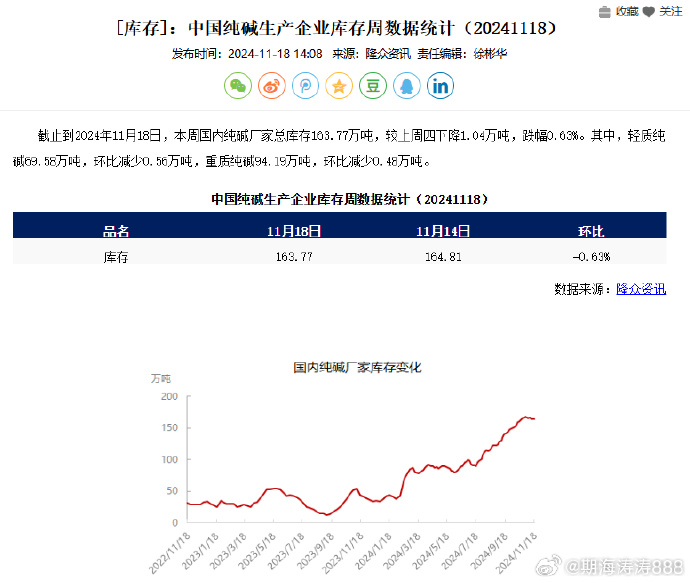Click the 2024/11/18 x-axis label
The height and width of the screenshot is (583, 690).
[x=517, y=553]
